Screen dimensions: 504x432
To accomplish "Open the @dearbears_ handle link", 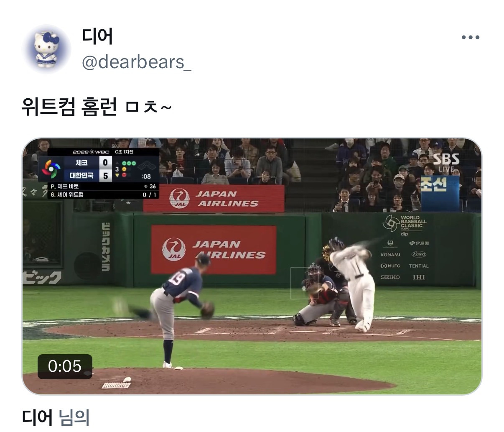I will click(x=137, y=62).
